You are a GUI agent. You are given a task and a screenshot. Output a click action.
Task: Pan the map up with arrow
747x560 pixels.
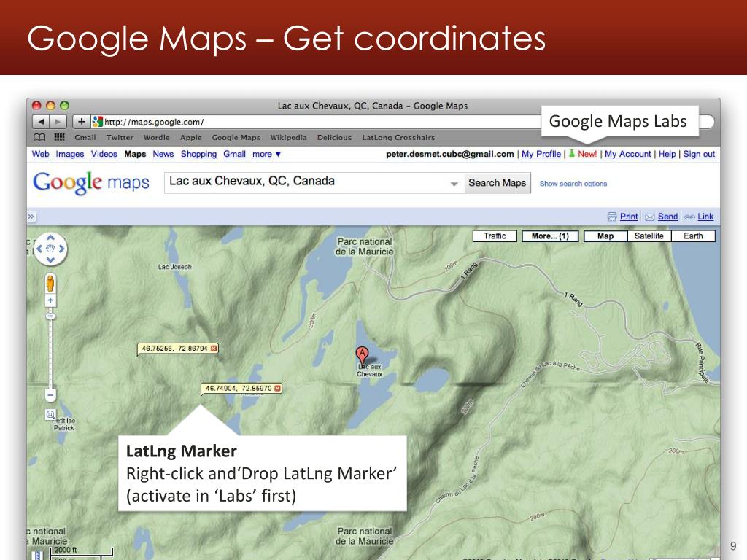[50, 237]
